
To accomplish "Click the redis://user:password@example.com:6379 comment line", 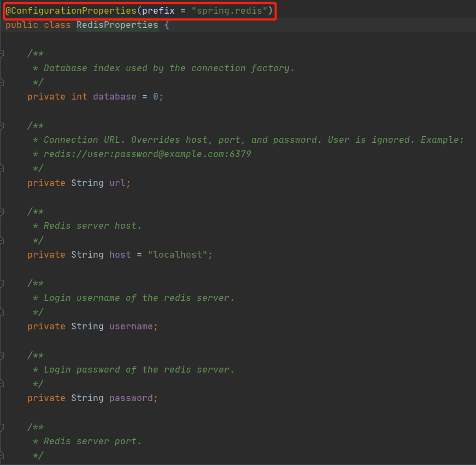I will [x=147, y=154].
